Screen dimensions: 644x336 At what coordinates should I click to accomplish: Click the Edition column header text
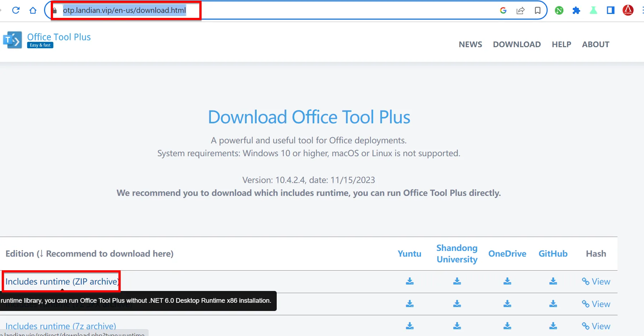(x=89, y=253)
